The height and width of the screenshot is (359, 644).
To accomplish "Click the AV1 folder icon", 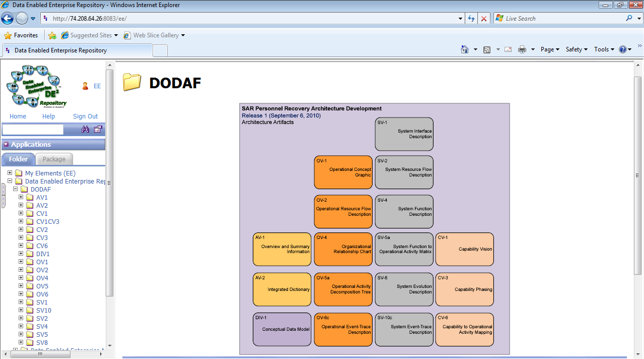I will [30, 198].
